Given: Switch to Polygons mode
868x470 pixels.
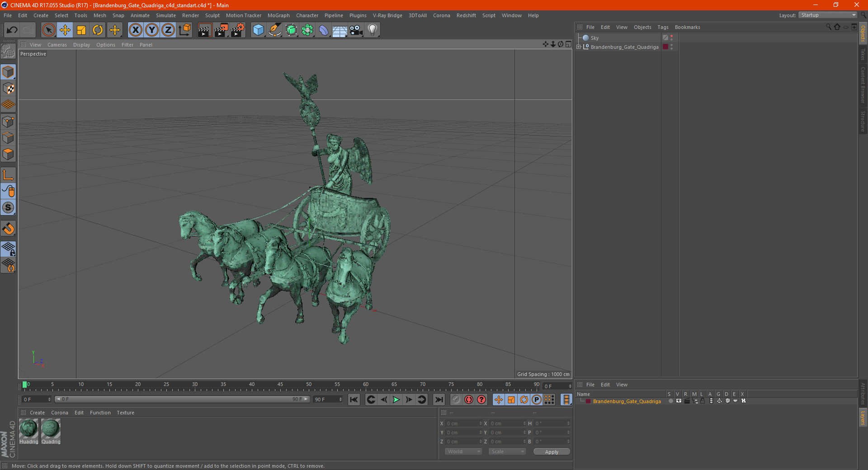Looking at the screenshot, I should click(8, 154).
